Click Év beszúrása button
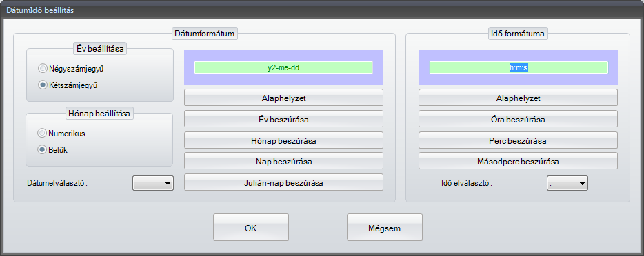This screenshot has height=256, width=644. click(283, 120)
